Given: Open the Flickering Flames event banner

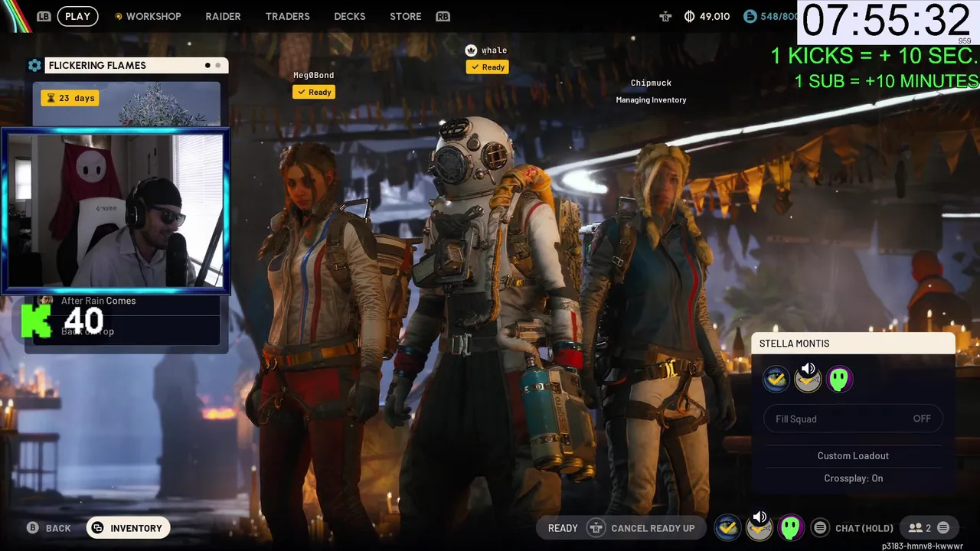Looking at the screenshot, I should pos(126,104).
